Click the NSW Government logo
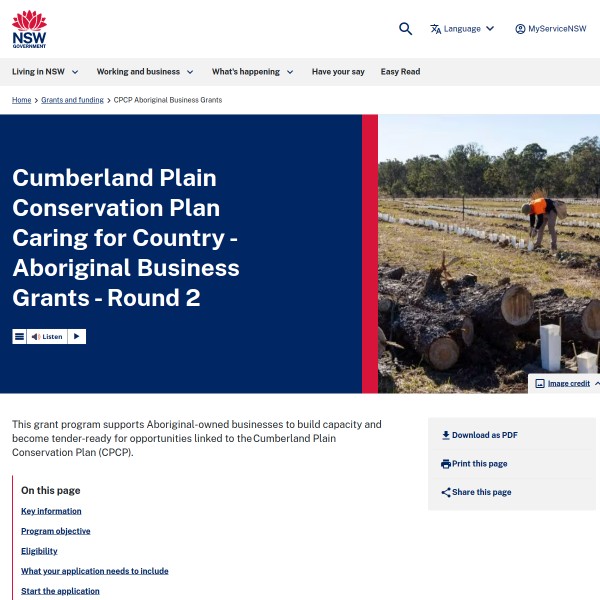This screenshot has height=600, width=600. tap(29, 29)
